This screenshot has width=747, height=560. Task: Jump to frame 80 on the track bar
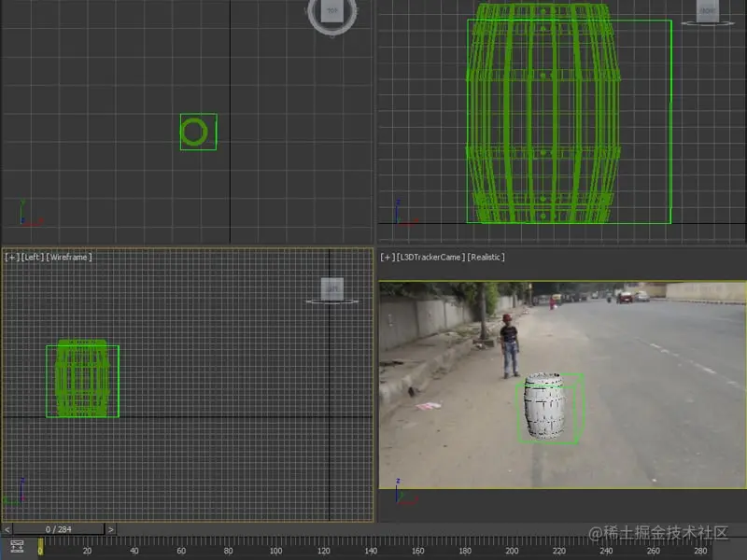pyautogui.click(x=228, y=551)
